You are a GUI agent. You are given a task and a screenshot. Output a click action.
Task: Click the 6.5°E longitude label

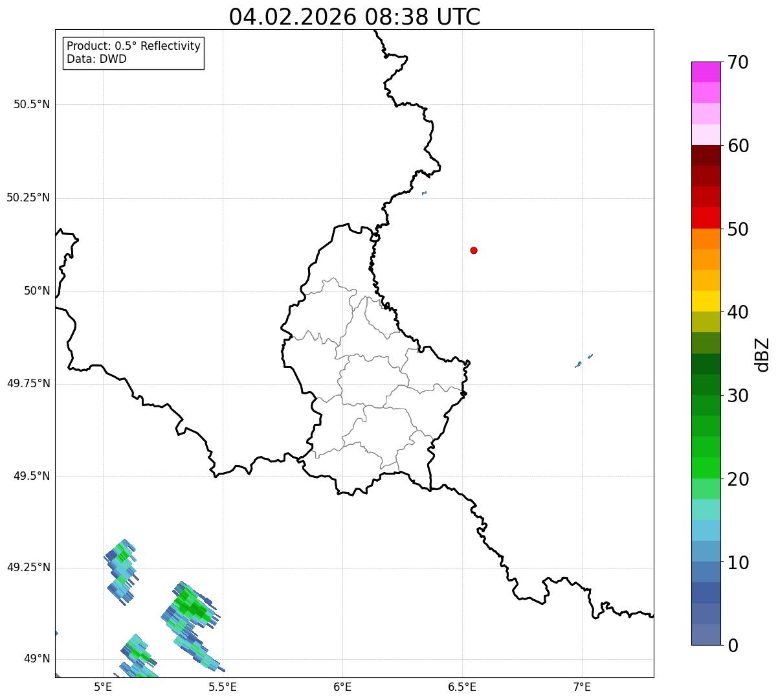click(462, 687)
